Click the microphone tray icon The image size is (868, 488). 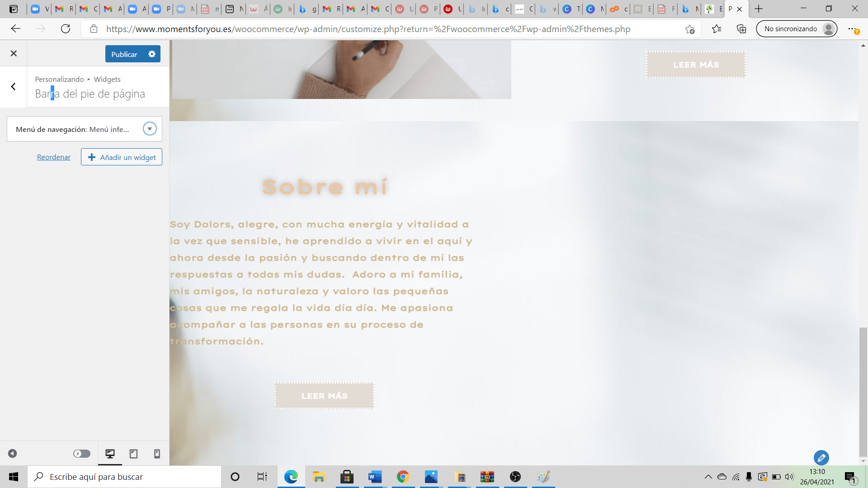tap(749, 477)
